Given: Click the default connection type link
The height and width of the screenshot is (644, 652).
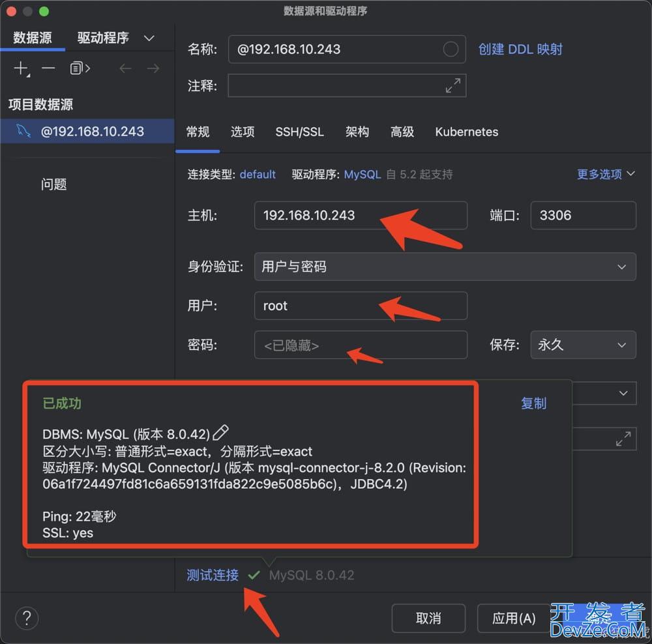Looking at the screenshot, I should pyautogui.click(x=258, y=174).
